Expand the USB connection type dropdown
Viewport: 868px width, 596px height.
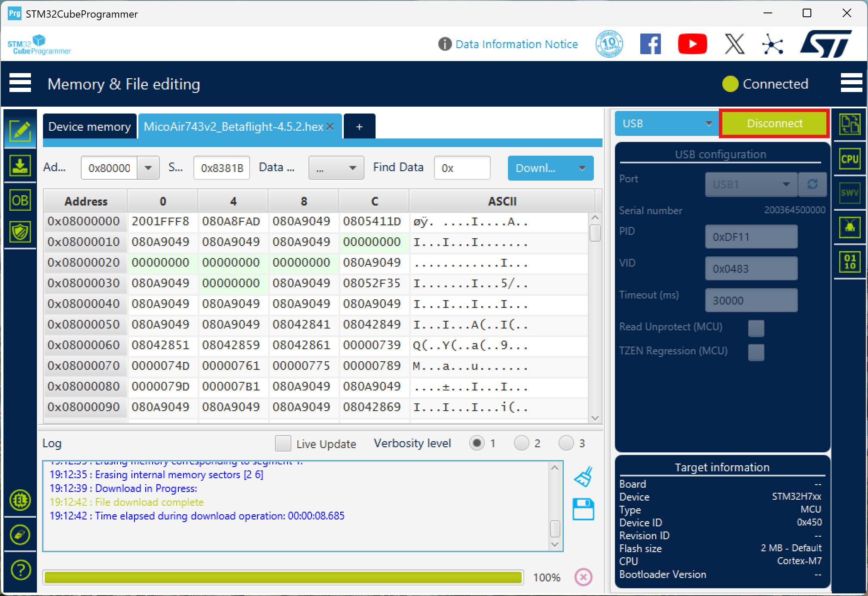coord(708,124)
